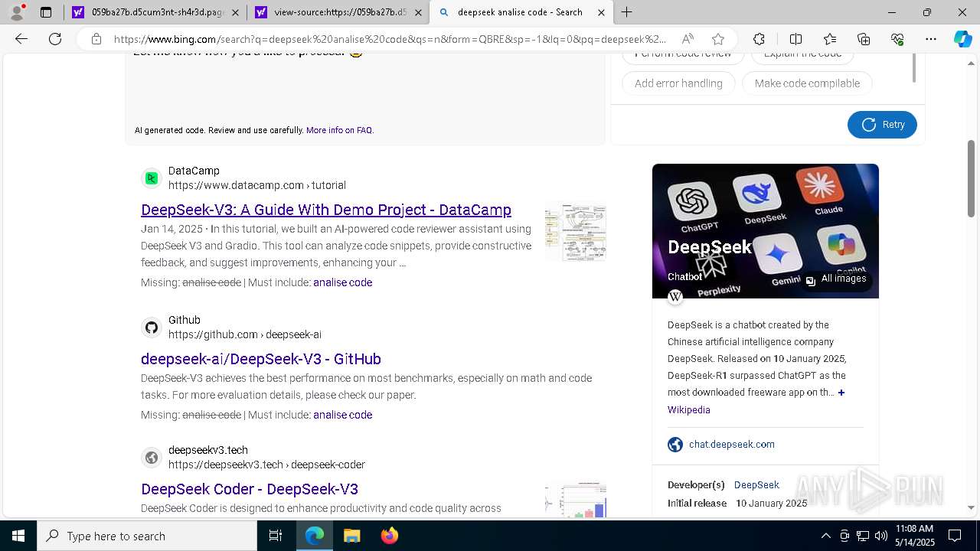Open the DeepSeek knowledge panel image
The width and height of the screenshot is (980, 551).
(x=766, y=231)
